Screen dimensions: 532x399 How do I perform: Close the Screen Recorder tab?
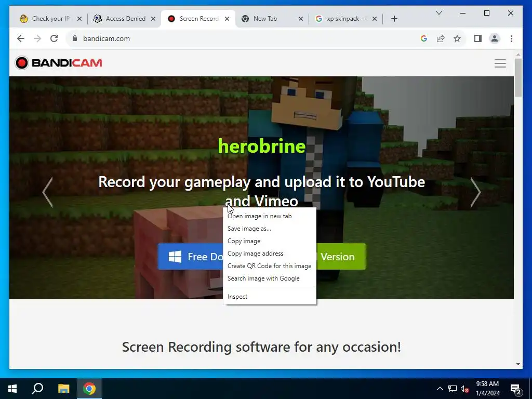[227, 19]
